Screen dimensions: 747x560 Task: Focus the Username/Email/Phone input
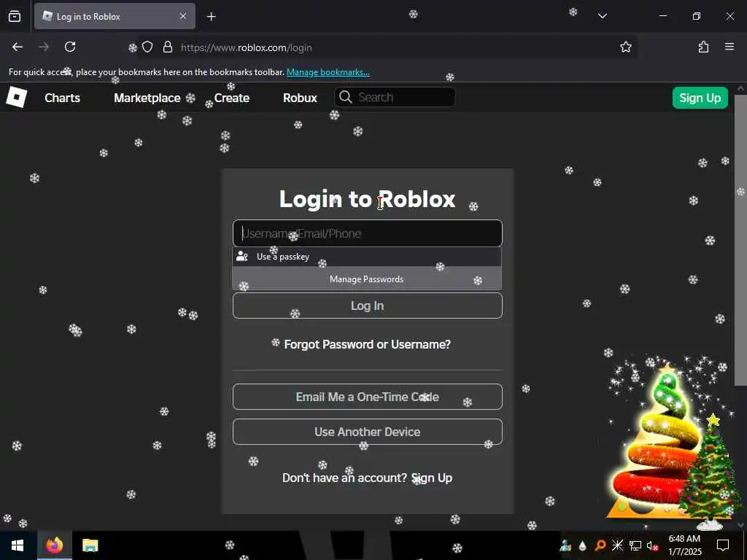[368, 233]
